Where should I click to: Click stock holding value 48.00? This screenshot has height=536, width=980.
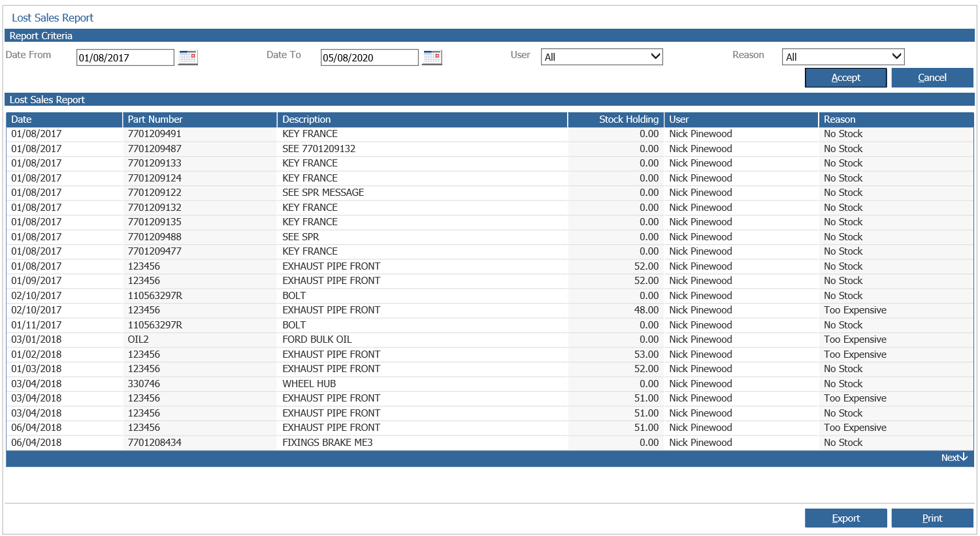coord(646,310)
